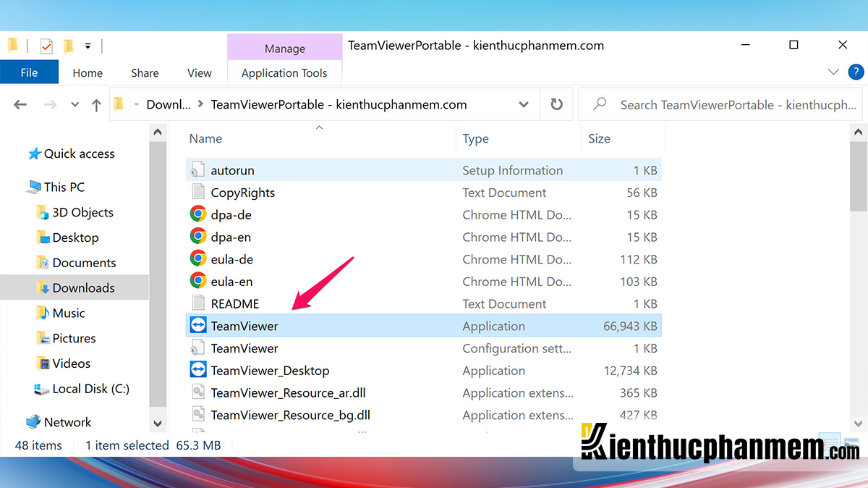This screenshot has width=868, height=488.
Task: Click the Refresh button beside address bar
Action: (x=556, y=104)
